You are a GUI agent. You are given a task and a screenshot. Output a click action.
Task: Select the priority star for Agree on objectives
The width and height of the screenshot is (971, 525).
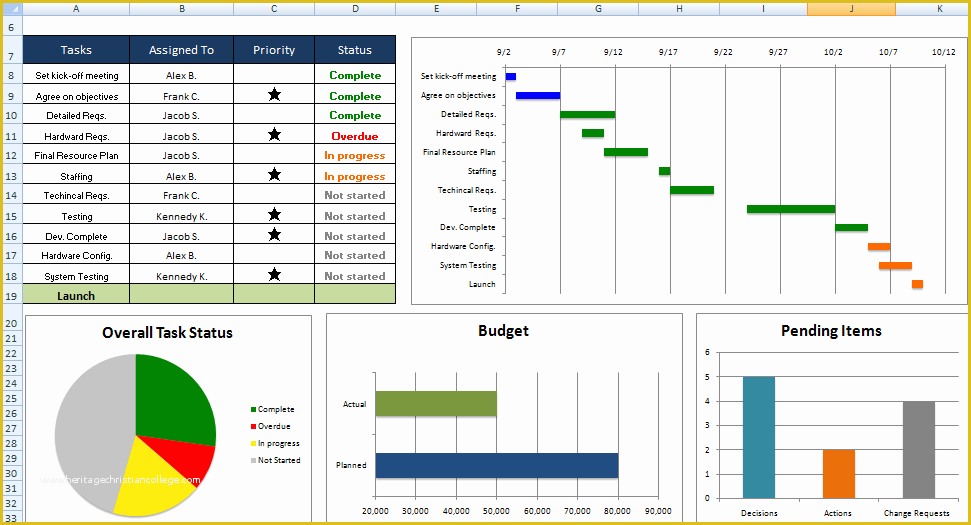(x=274, y=95)
